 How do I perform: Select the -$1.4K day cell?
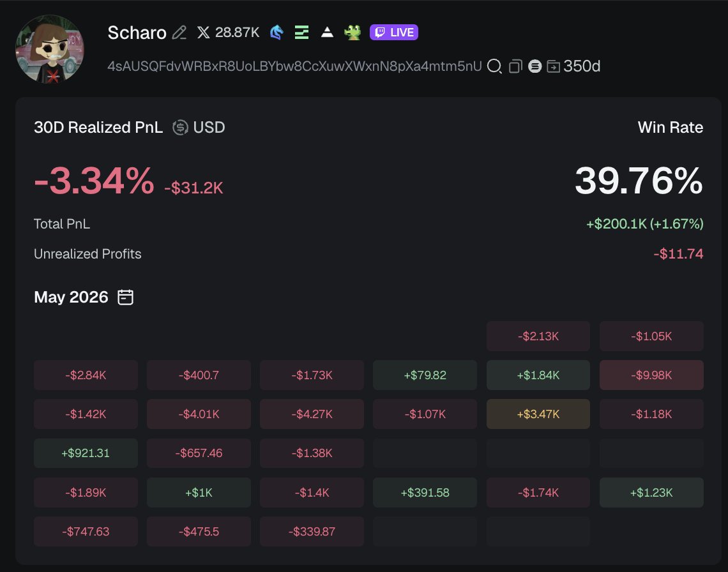(312, 493)
